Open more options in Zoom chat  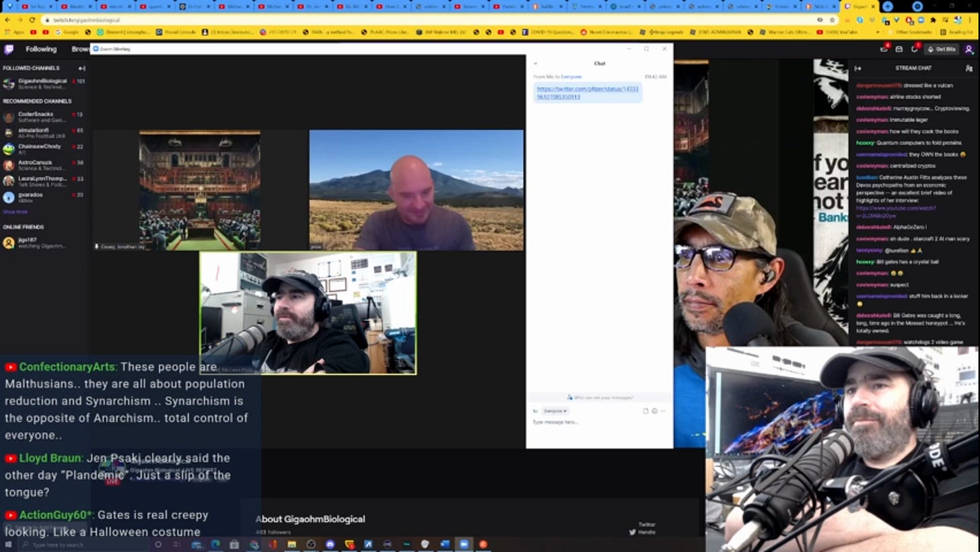(663, 411)
